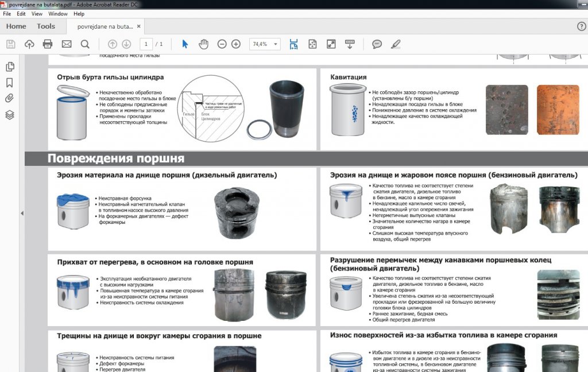Open the Find text search tool
Image resolution: width=588 pixels, height=372 pixels.
click(85, 44)
